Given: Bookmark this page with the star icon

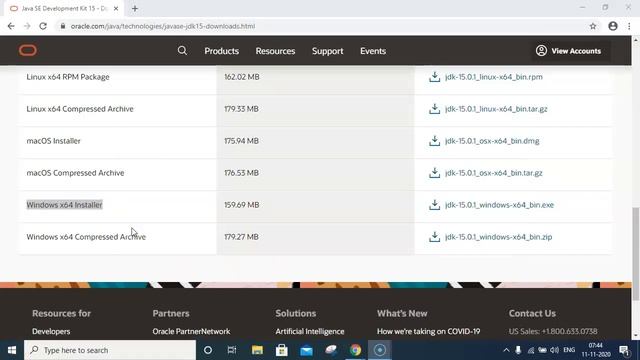Looking at the screenshot, I should click(x=593, y=26).
